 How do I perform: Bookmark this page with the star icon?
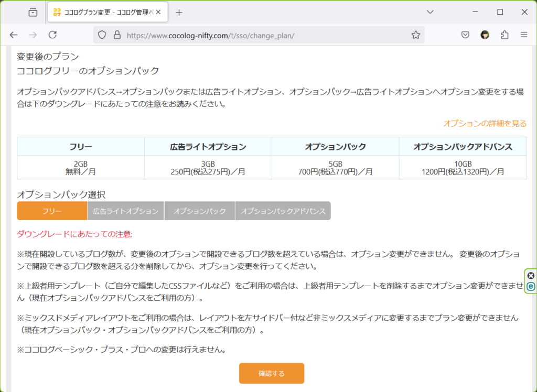tap(416, 35)
